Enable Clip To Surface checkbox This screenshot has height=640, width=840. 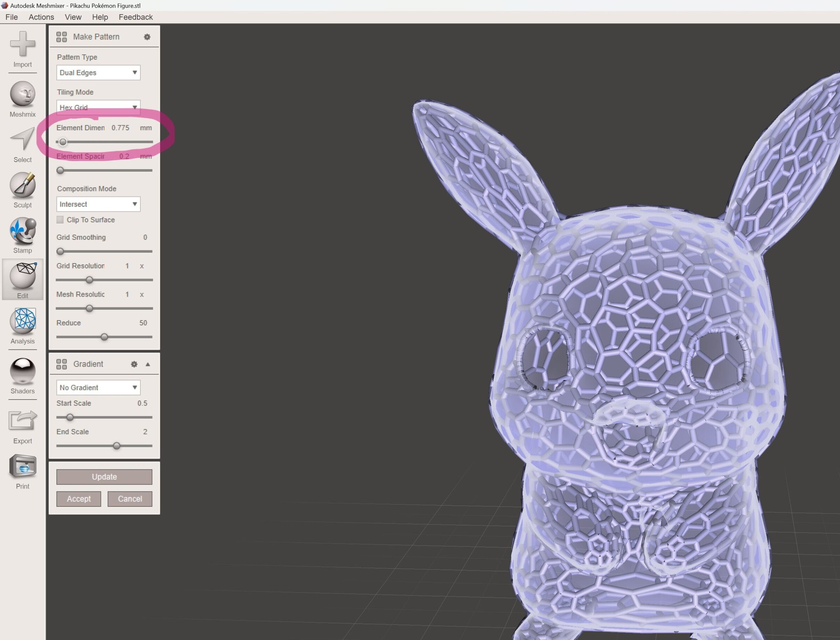coord(60,220)
